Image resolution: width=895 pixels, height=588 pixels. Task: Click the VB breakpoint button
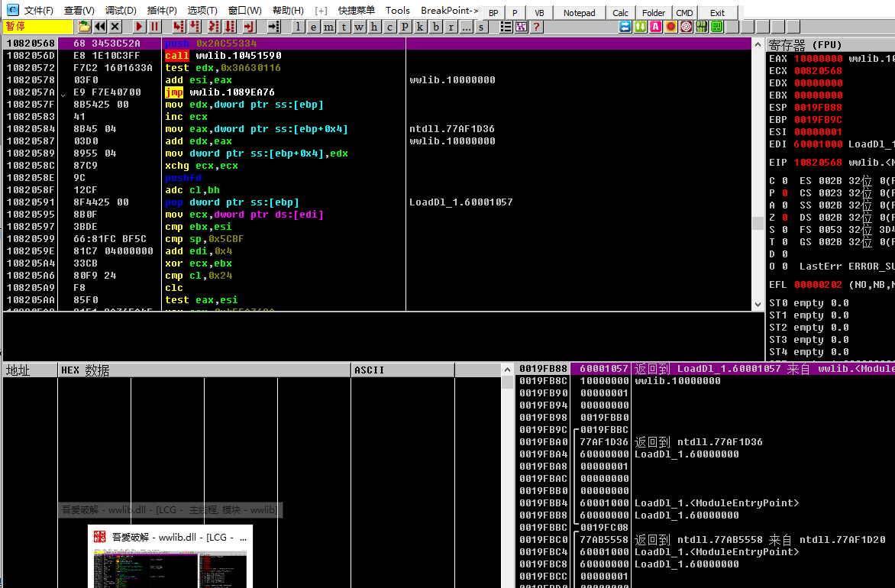539,12
